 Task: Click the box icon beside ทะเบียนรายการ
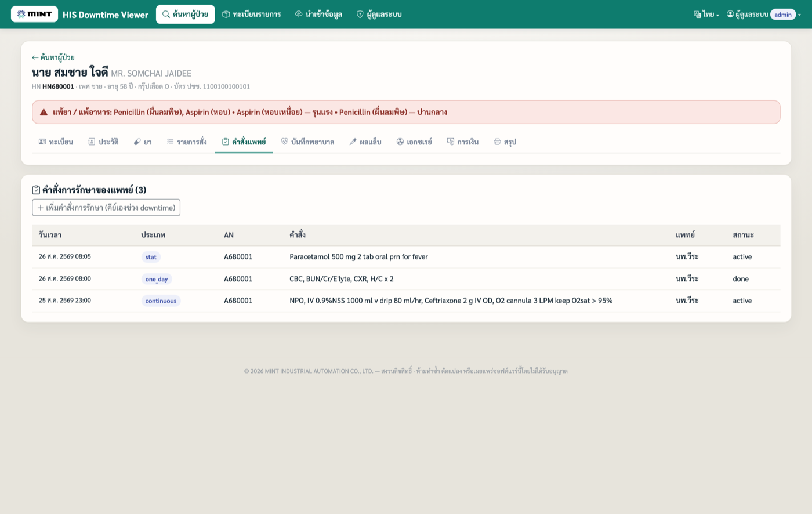(226, 14)
